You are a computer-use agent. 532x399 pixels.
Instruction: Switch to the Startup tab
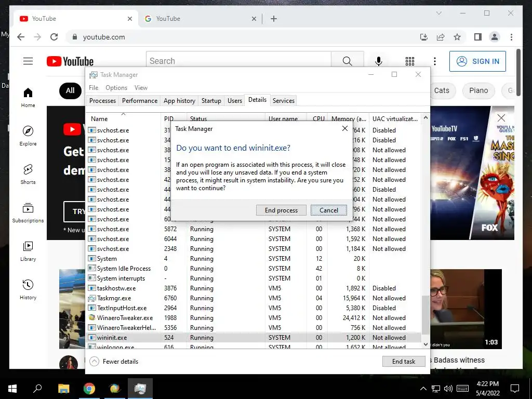211,100
